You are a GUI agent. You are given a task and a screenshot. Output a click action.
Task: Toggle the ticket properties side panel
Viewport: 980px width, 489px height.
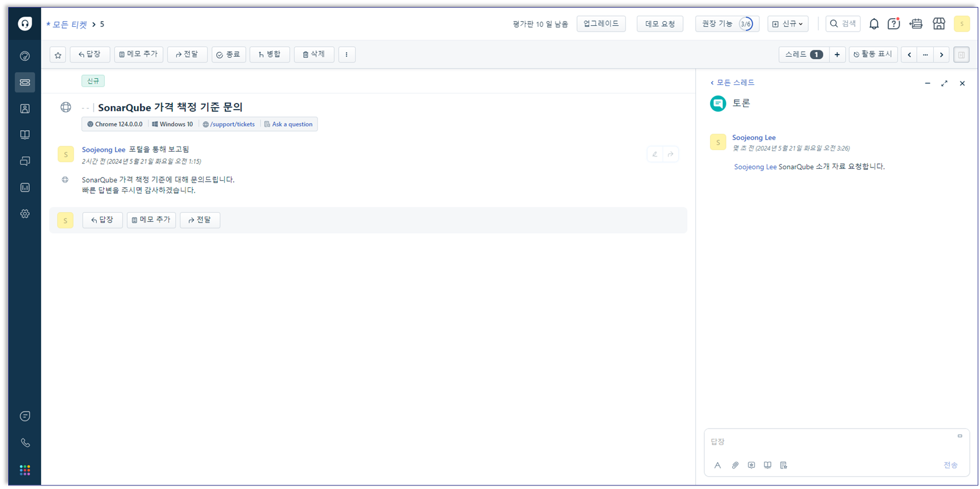[x=961, y=55]
